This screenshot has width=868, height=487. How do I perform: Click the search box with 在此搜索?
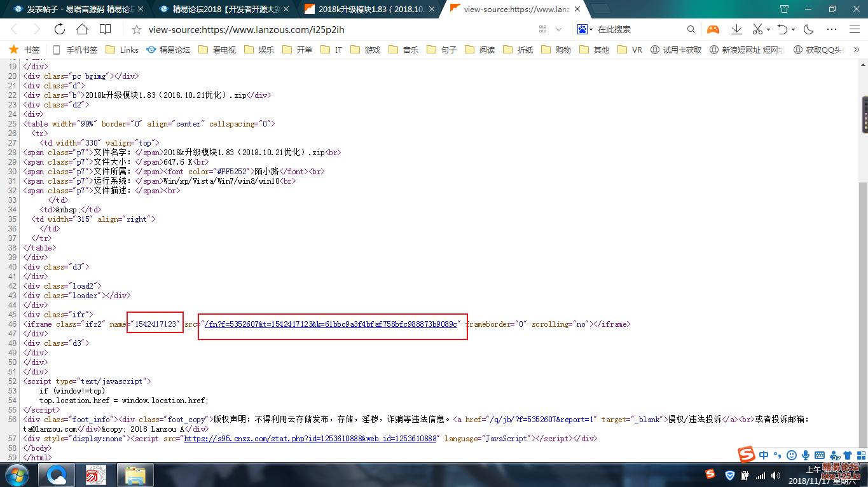[639, 29]
